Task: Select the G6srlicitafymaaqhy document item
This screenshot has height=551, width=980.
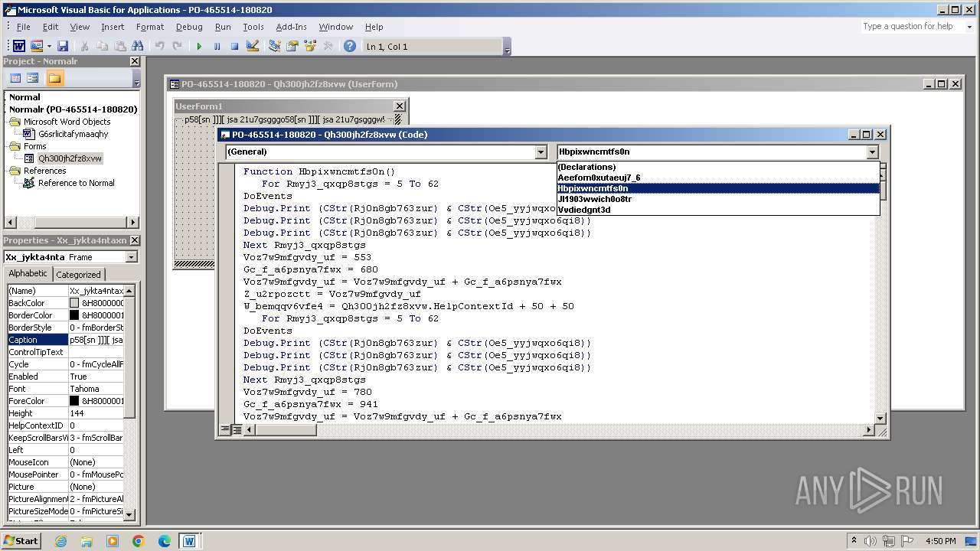Action: coord(73,134)
